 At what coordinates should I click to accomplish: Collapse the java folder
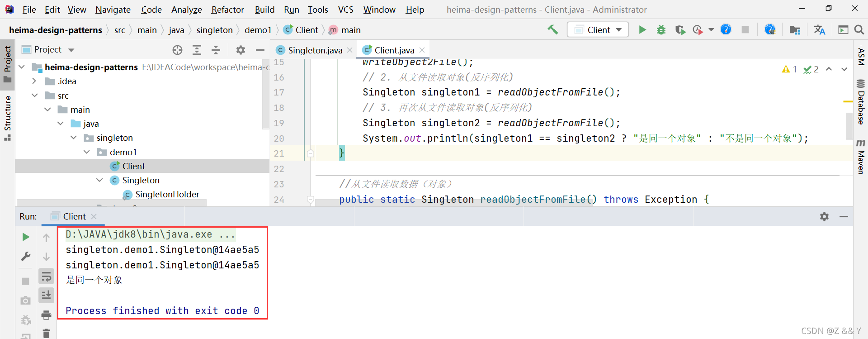60,124
